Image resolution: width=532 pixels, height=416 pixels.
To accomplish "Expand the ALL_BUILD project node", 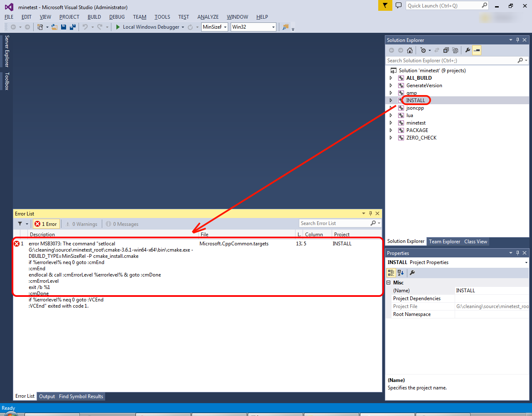I will (391, 78).
